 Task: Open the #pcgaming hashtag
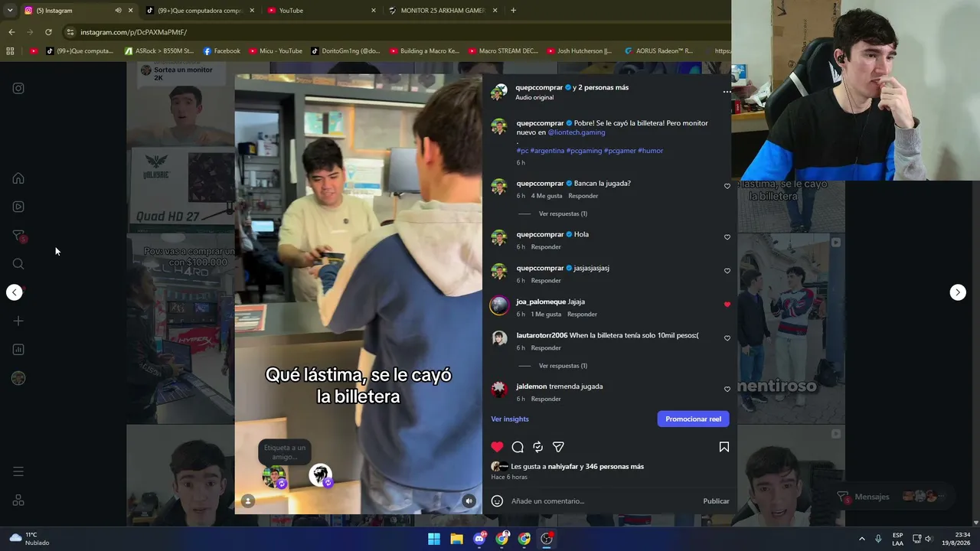click(583, 151)
